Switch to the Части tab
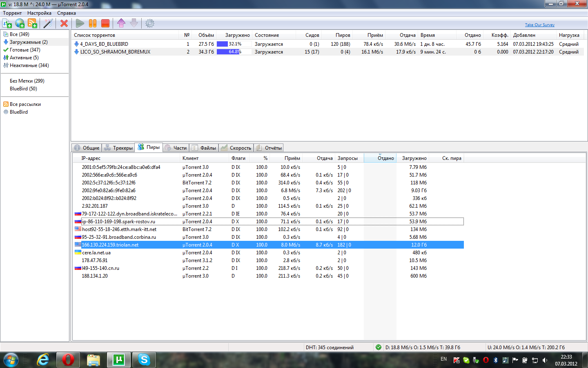588x368 pixels. click(176, 148)
